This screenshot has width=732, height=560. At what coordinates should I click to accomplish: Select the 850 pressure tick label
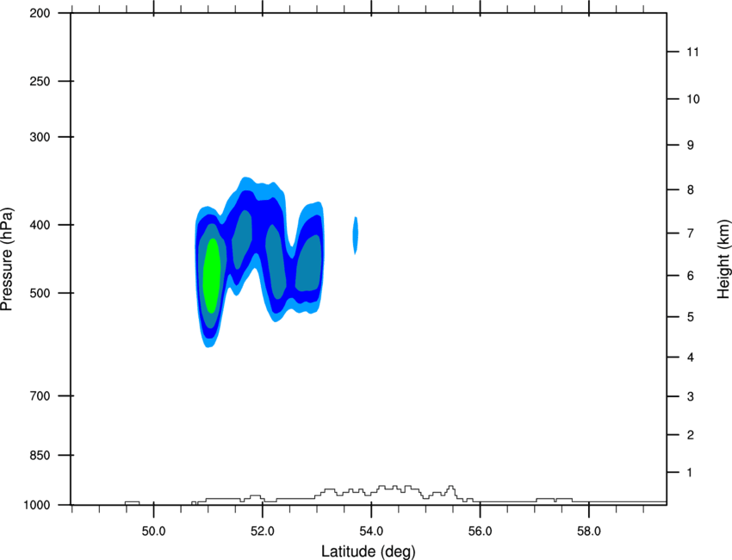pos(40,455)
